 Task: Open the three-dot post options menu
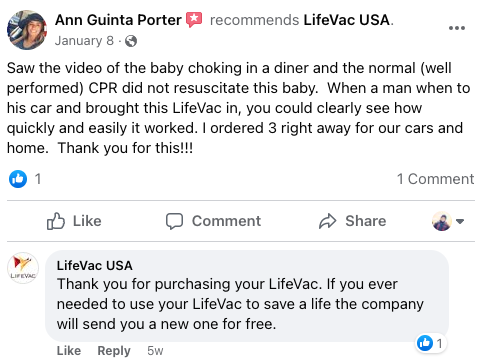pos(457,28)
